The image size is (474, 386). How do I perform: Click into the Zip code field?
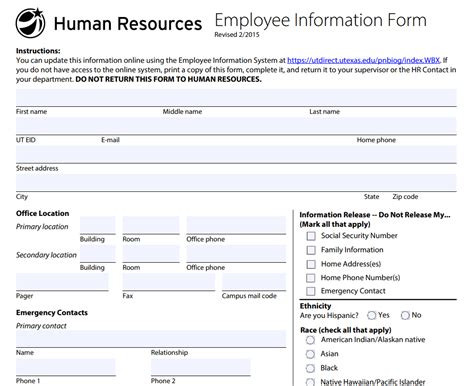click(x=424, y=183)
